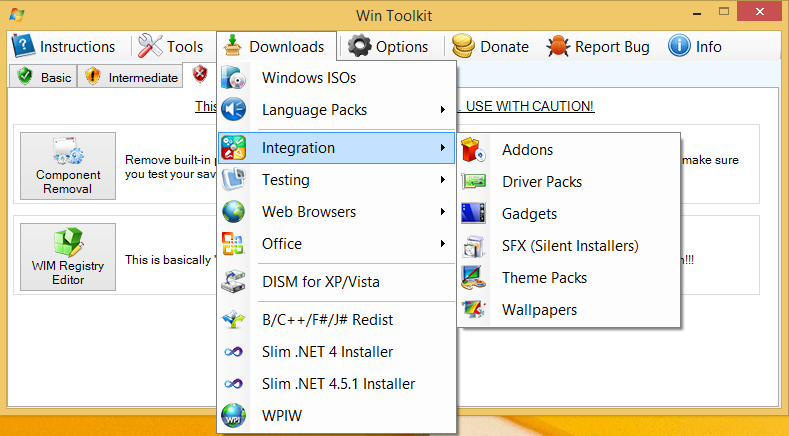Open the Donate menu item
Image resolution: width=789 pixels, height=436 pixels.
491,46
